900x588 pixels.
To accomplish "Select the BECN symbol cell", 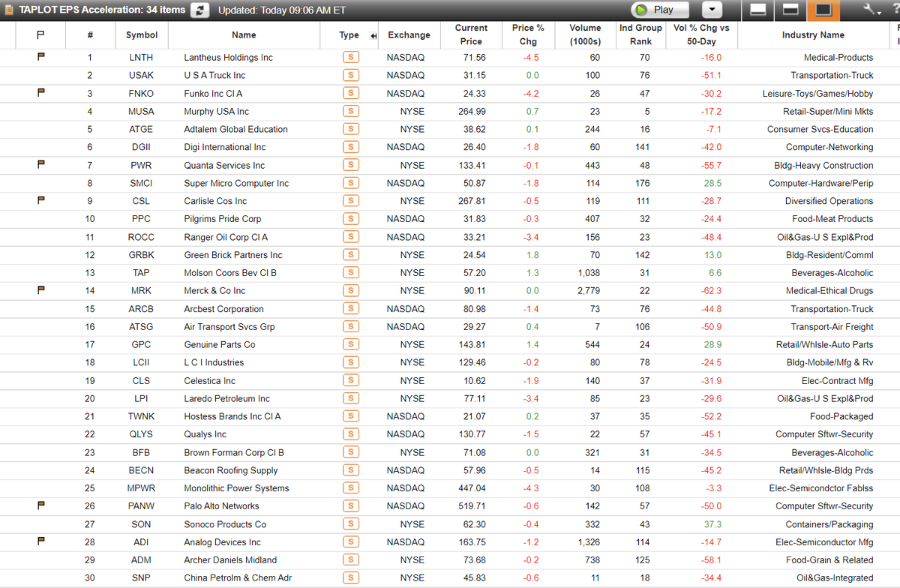I will pos(142,470).
